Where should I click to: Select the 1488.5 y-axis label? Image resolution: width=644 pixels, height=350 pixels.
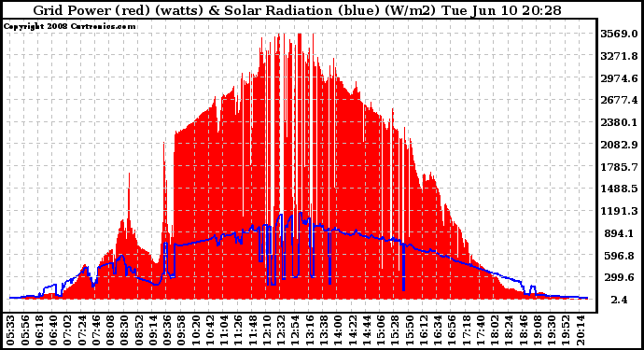point(619,189)
